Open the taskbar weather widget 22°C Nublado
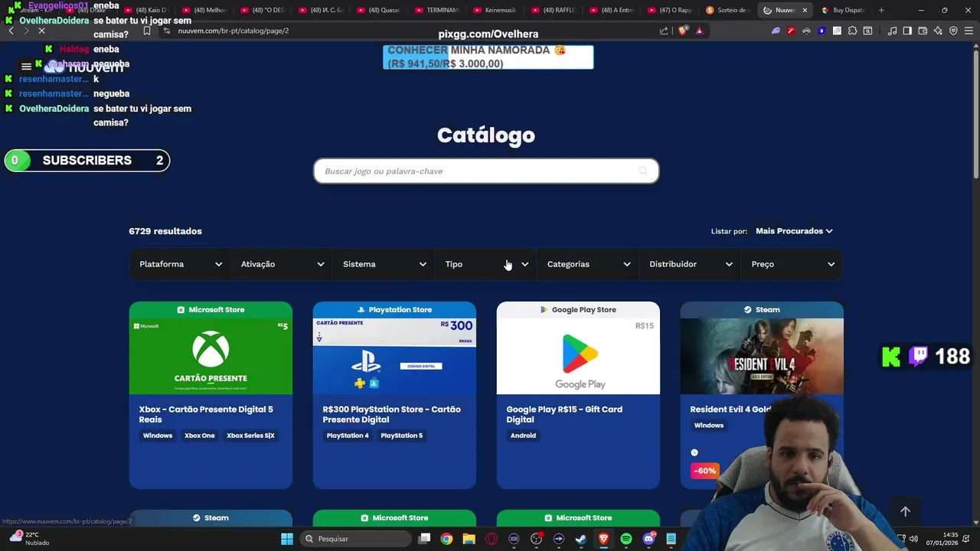The width and height of the screenshot is (980, 551). pos(29,539)
